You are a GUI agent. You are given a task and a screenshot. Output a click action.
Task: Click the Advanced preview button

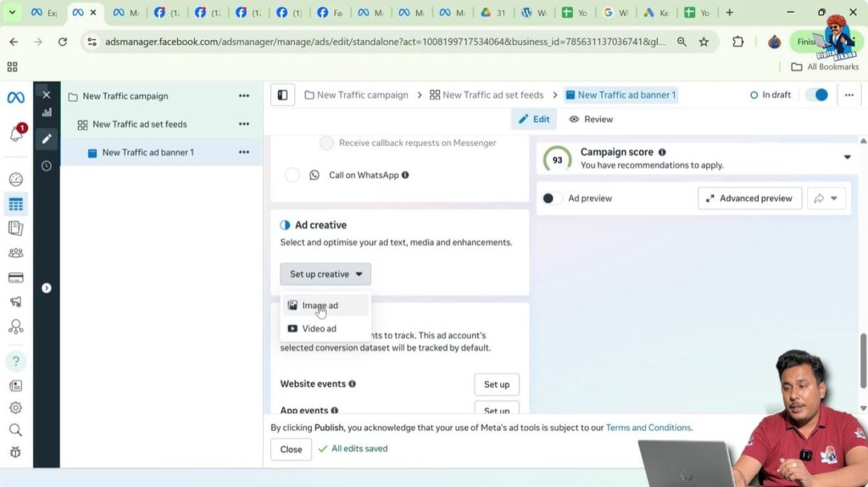point(749,199)
